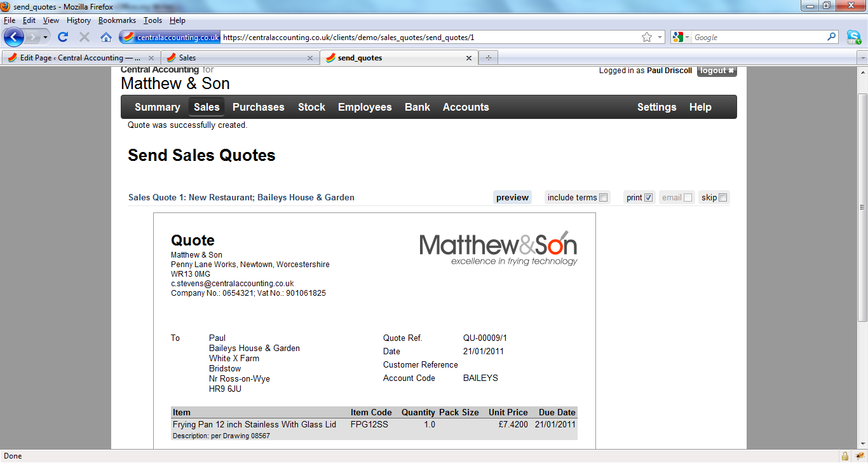Switch to the Edit Page Central Accounting tab
The width and height of the screenshot is (868, 463).
(76, 58)
